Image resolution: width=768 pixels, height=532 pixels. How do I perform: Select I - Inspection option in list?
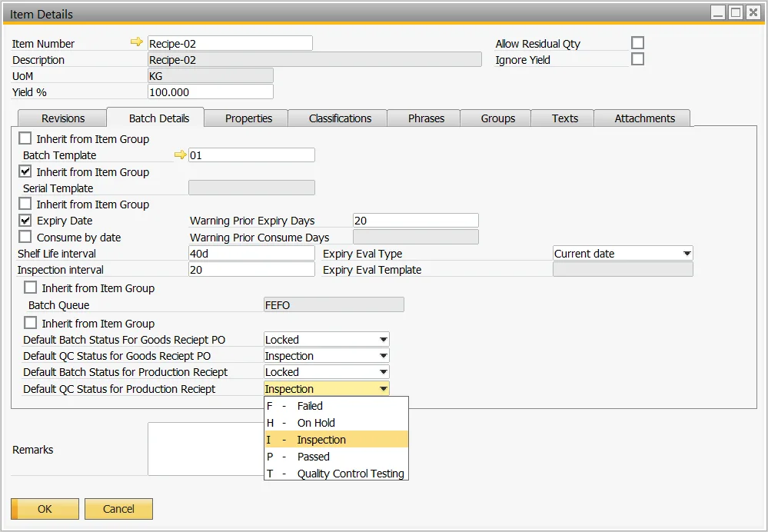click(336, 440)
